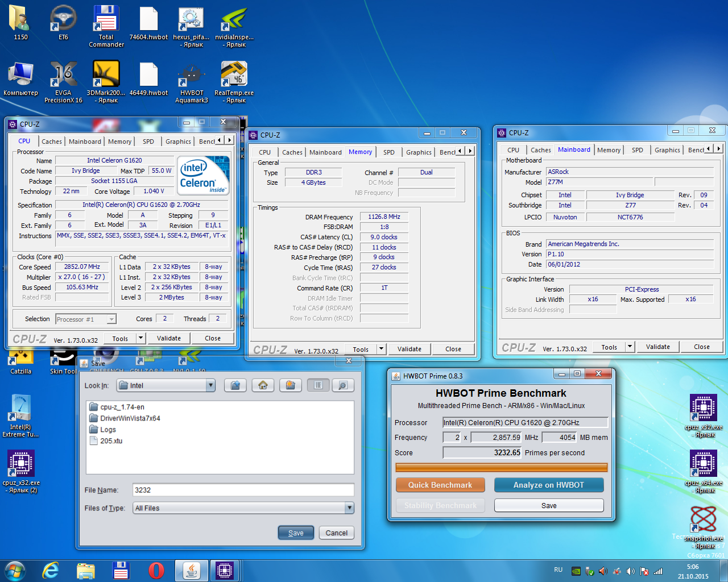Viewport: 728px width, 582px height.
Task: Open Tools dropdown arrow in Memory window
Action: 381,350
